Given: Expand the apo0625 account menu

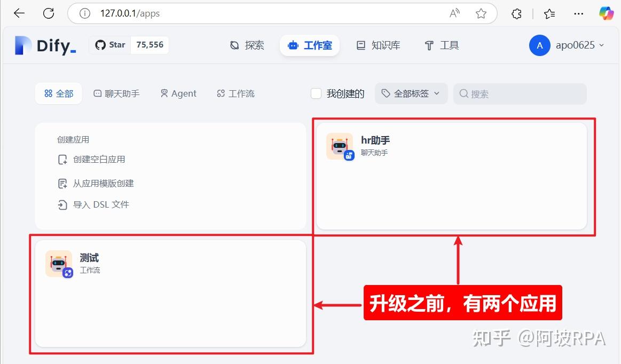Looking at the screenshot, I should pyautogui.click(x=580, y=45).
